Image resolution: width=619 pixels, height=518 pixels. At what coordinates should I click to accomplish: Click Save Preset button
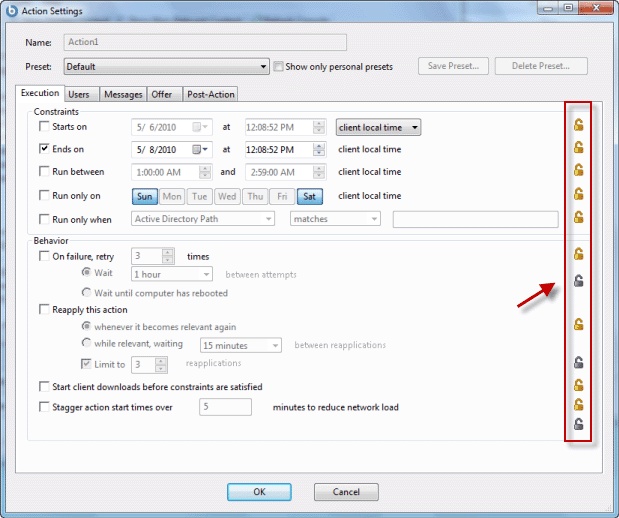[453, 66]
